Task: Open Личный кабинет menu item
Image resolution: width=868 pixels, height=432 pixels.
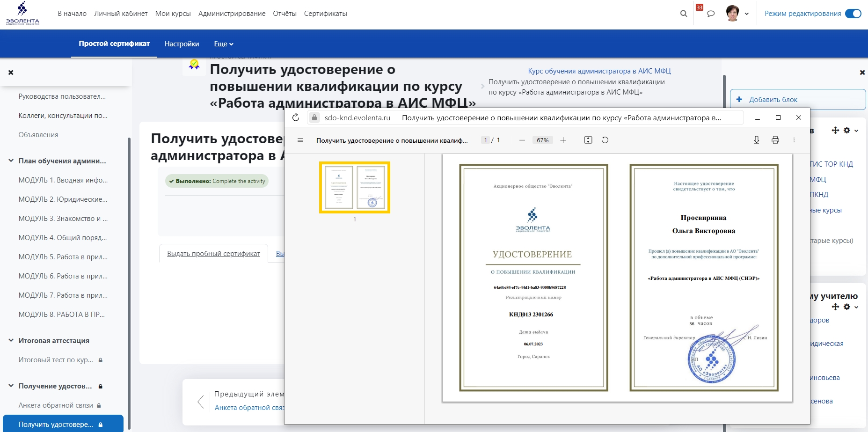Action: (x=121, y=14)
